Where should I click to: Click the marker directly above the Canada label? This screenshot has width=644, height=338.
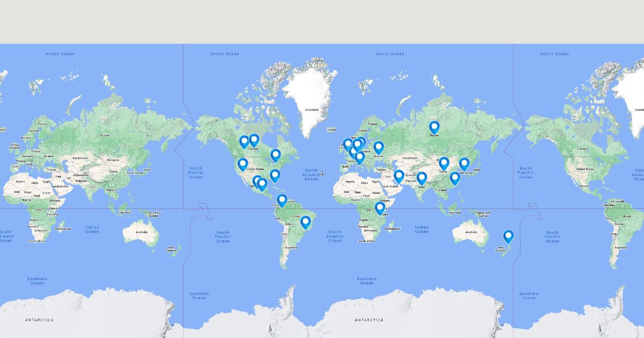(x=254, y=141)
